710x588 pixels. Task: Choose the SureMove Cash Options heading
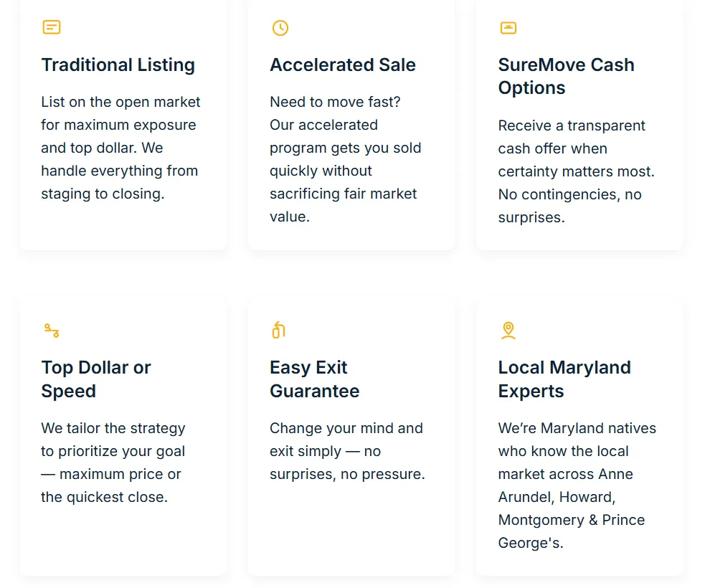point(566,76)
